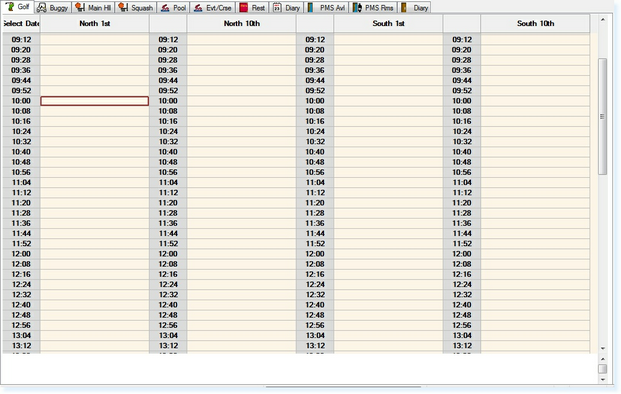This screenshot has width=621, height=394.
Task: Click the tee sheet vertical scrollbar thumb
Action: (x=602, y=116)
